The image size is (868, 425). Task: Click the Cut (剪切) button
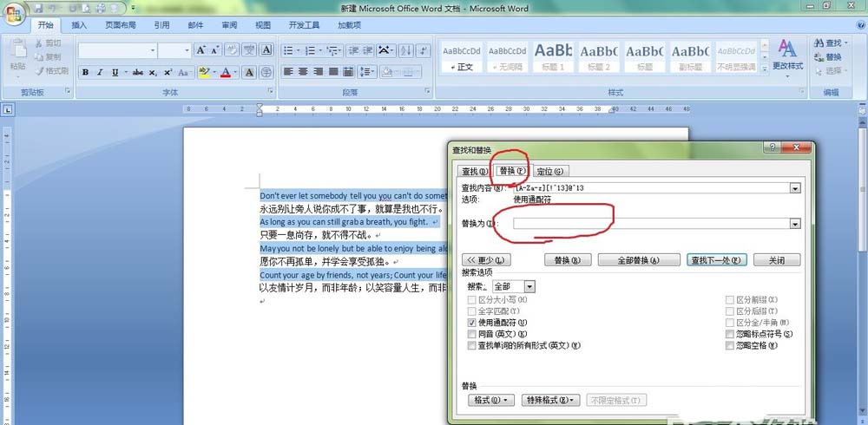click(48, 43)
